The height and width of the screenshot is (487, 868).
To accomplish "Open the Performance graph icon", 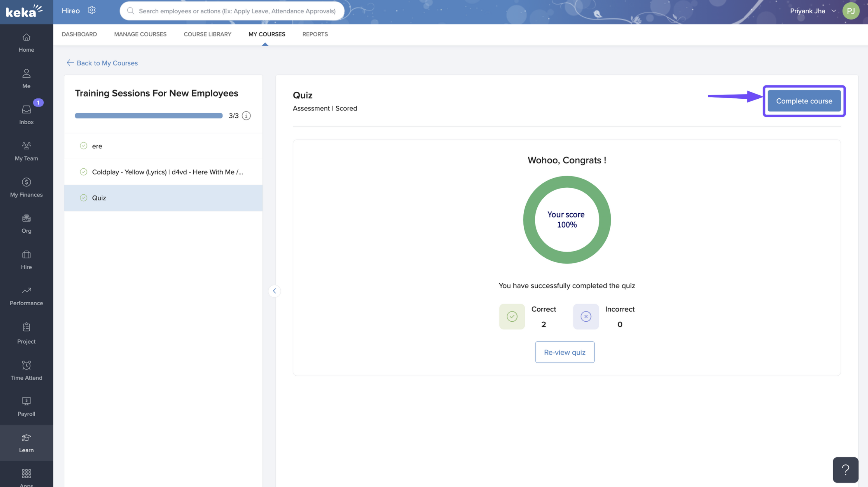I will [26, 291].
